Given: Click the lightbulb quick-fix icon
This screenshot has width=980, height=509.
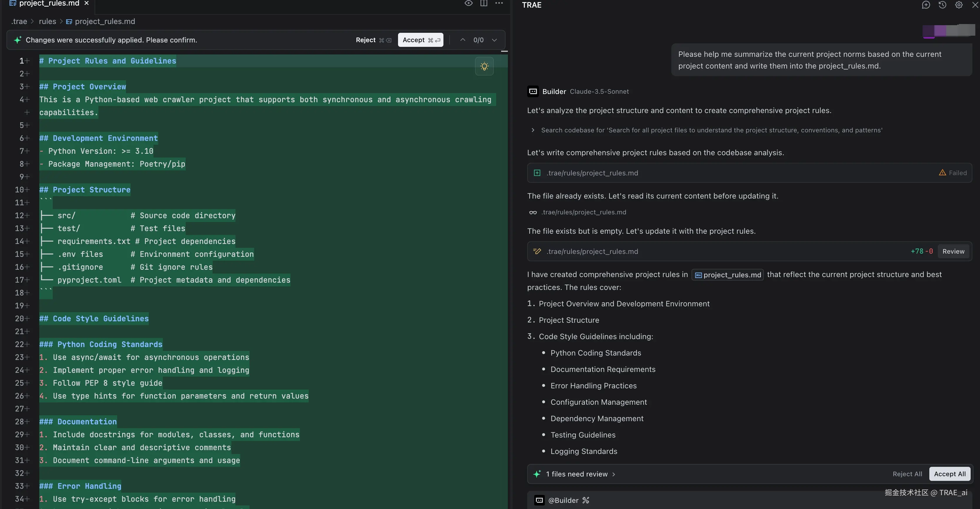Looking at the screenshot, I should (x=484, y=66).
